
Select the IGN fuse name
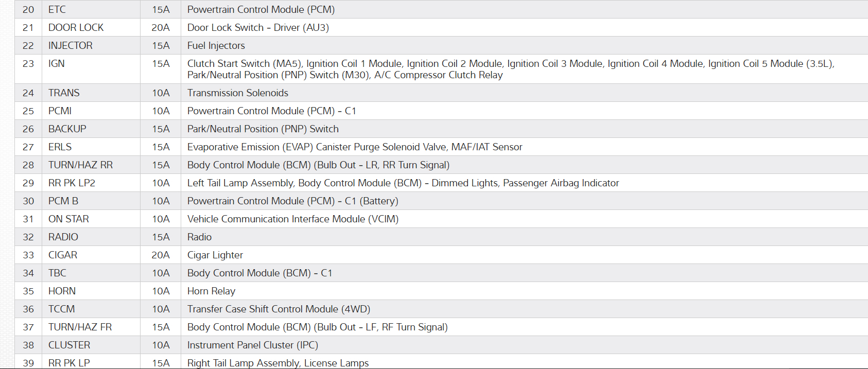tap(57, 64)
